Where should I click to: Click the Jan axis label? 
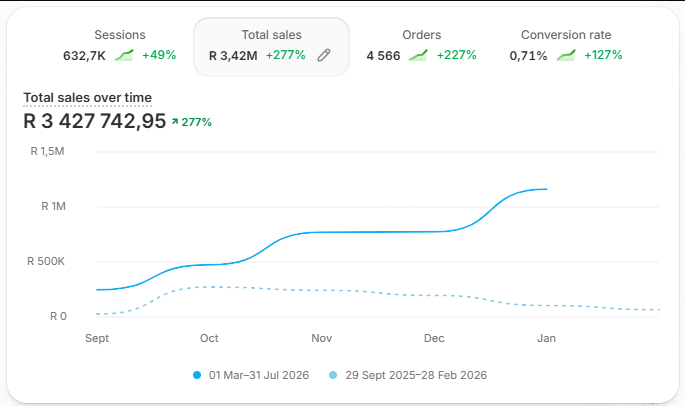click(546, 338)
